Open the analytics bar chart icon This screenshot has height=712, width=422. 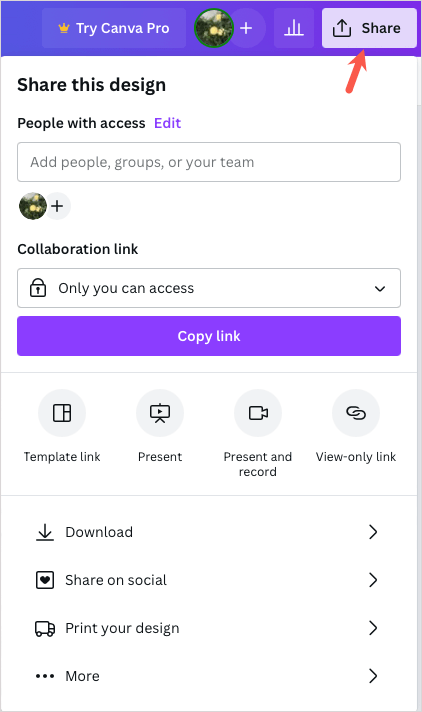pyautogui.click(x=294, y=28)
